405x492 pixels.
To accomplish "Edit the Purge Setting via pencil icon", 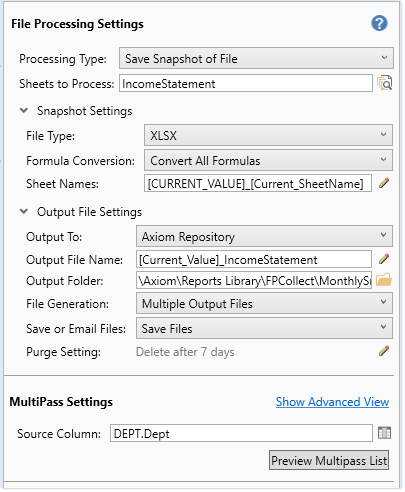I will [x=384, y=351].
